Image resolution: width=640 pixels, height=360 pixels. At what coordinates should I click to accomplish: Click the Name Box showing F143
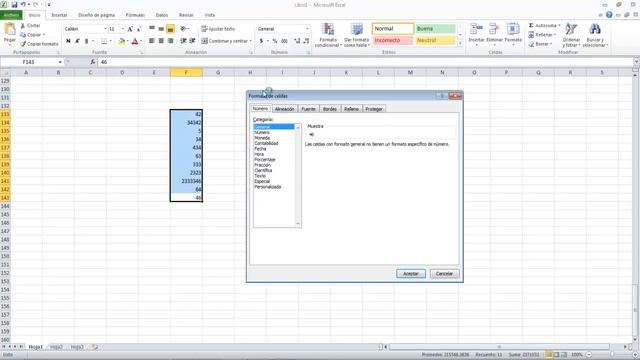point(29,62)
